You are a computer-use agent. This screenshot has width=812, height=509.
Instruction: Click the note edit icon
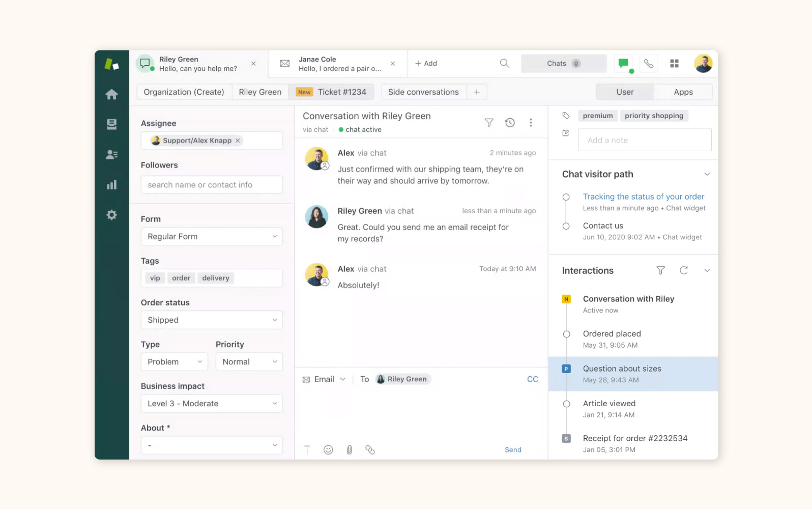click(x=566, y=133)
